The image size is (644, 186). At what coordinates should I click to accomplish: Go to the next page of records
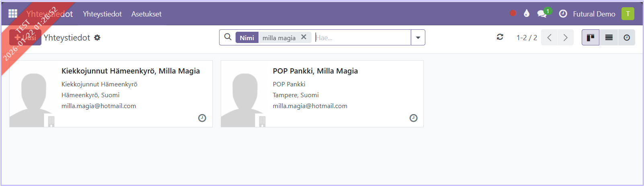pos(566,37)
